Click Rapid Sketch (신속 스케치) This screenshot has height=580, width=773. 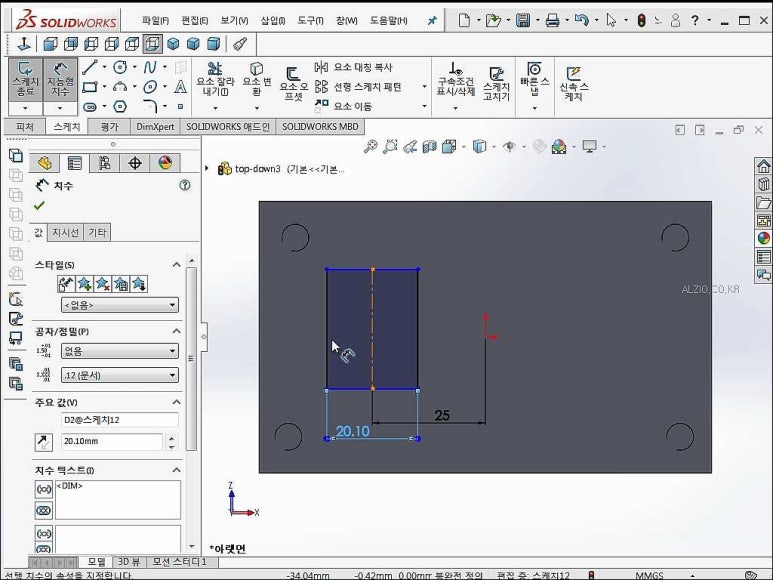(574, 84)
